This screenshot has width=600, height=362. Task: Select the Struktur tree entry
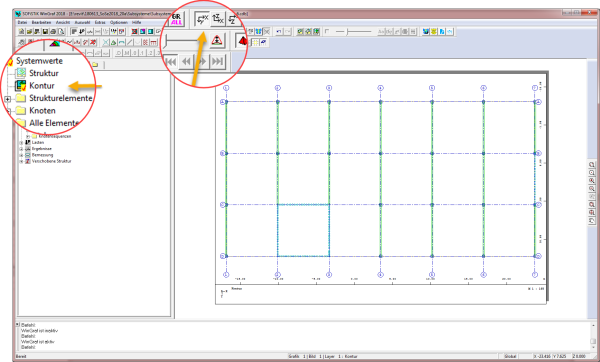pos(44,73)
